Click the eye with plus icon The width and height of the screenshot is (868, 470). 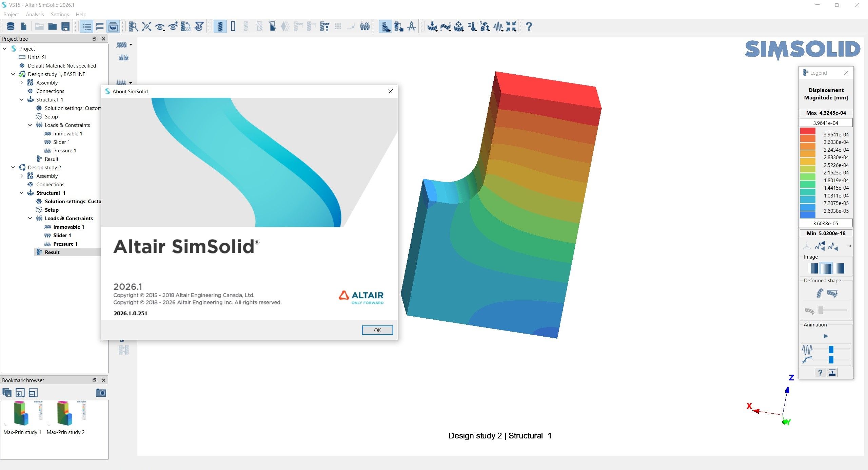[x=173, y=26]
